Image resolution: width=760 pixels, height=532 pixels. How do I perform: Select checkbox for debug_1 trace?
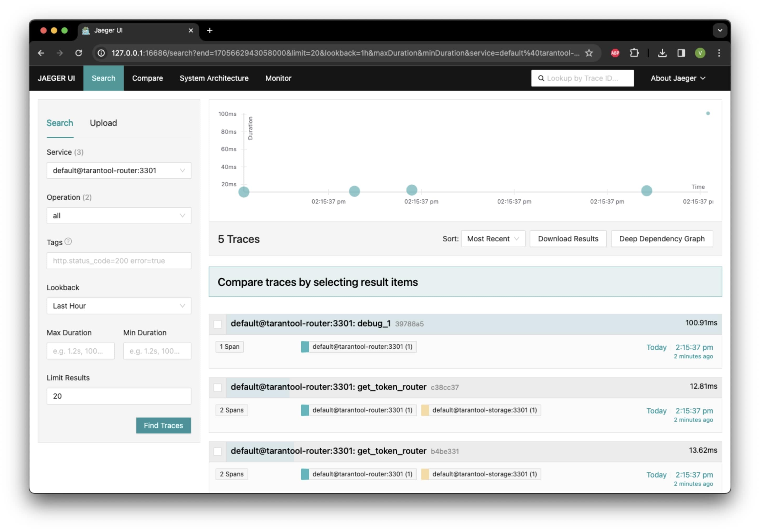pos(217,324)
